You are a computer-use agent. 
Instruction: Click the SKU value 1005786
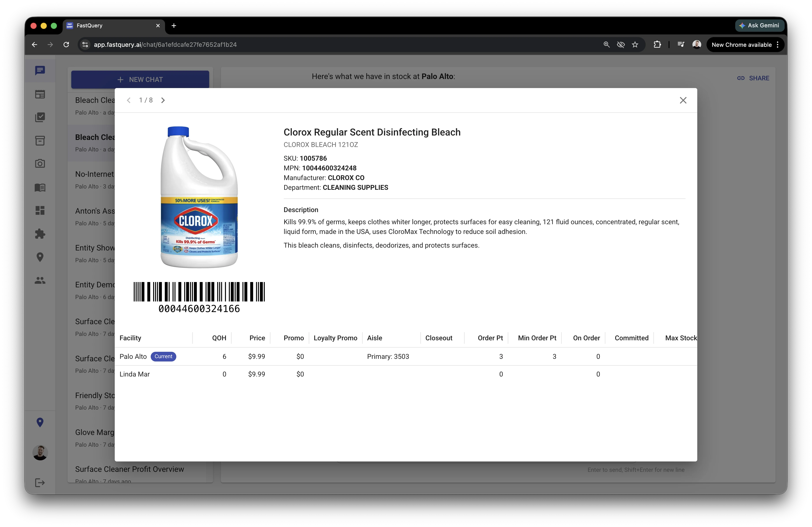click(x=313, y=158)
